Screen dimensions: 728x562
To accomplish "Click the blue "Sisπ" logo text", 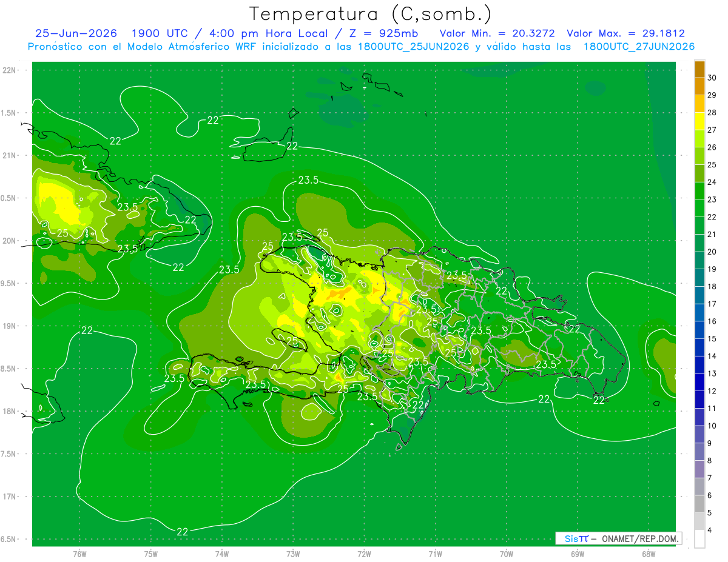I will 576,538.
